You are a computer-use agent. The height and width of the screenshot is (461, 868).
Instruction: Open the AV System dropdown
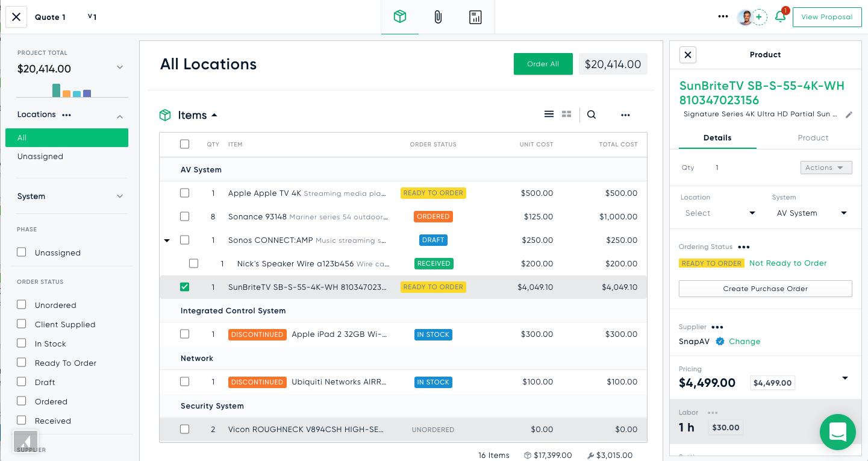(812, 213)
